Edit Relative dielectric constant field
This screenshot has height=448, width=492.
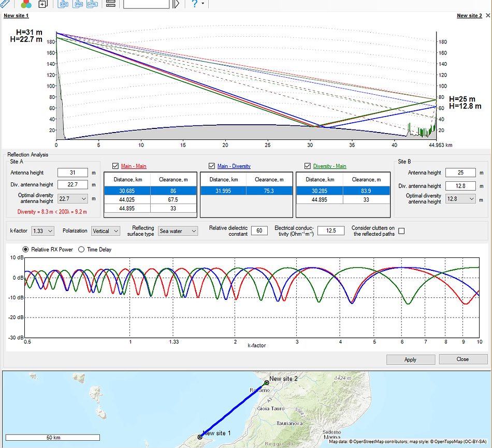click(259, 230)
